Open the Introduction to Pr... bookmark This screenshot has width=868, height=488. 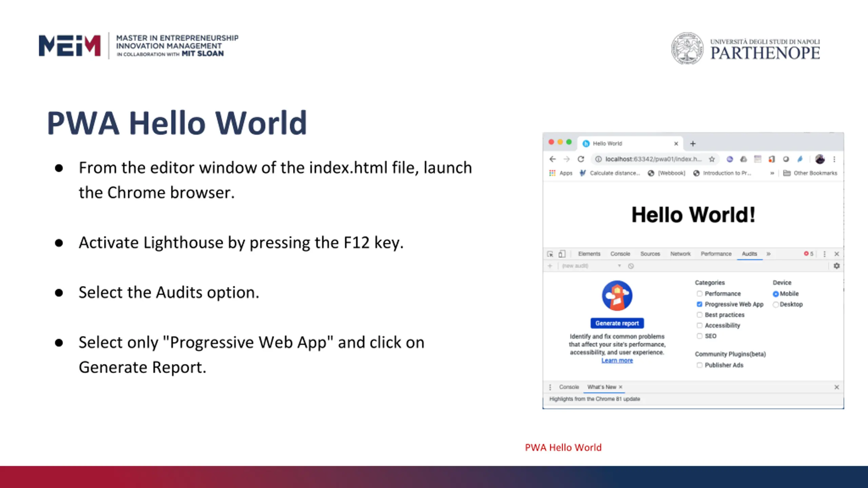coord(722,173)
